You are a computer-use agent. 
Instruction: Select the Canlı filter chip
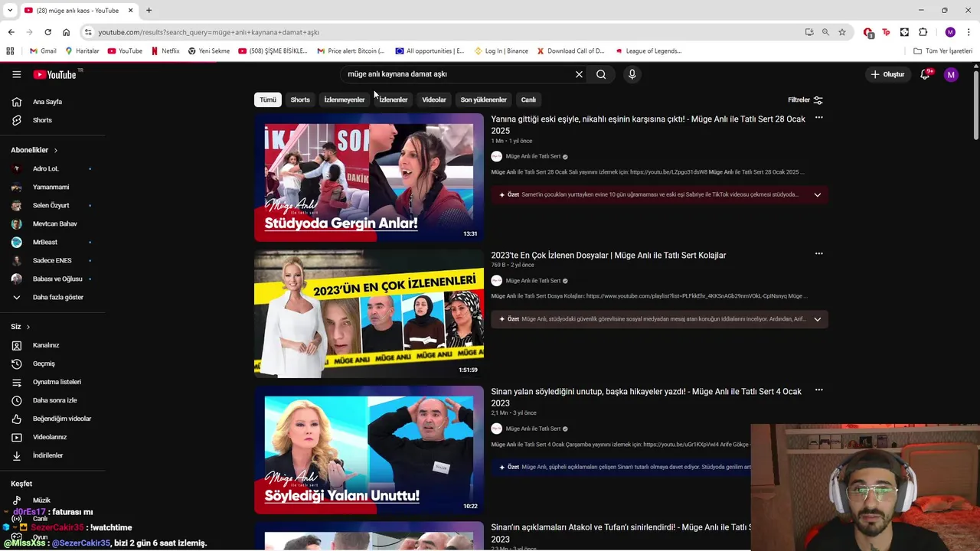point(528,99)
